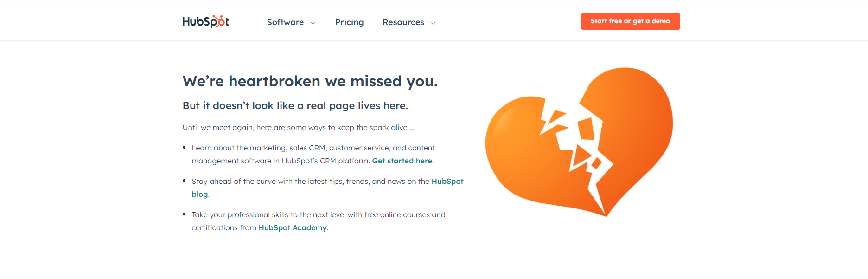Click the HubSpot logo

pos(205,20)
